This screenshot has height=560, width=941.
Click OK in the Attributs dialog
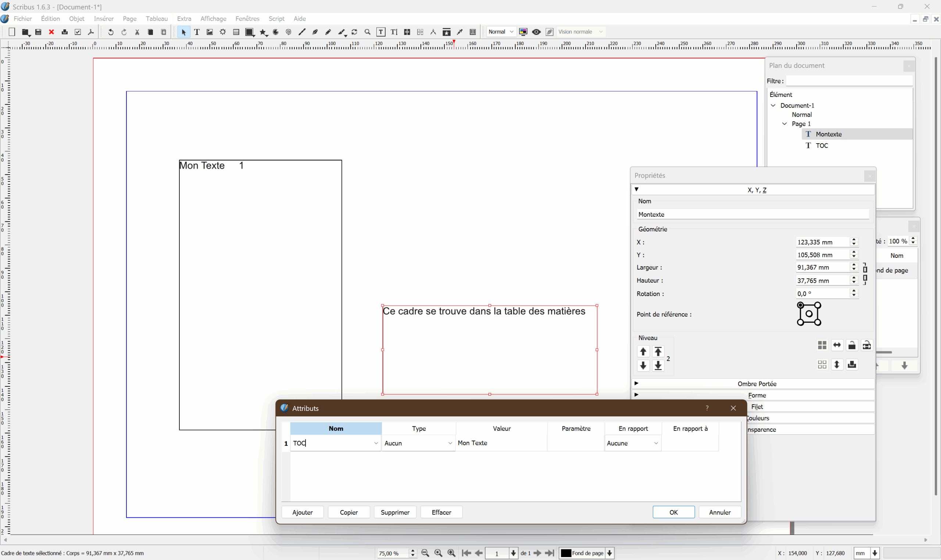coord(673,512)
